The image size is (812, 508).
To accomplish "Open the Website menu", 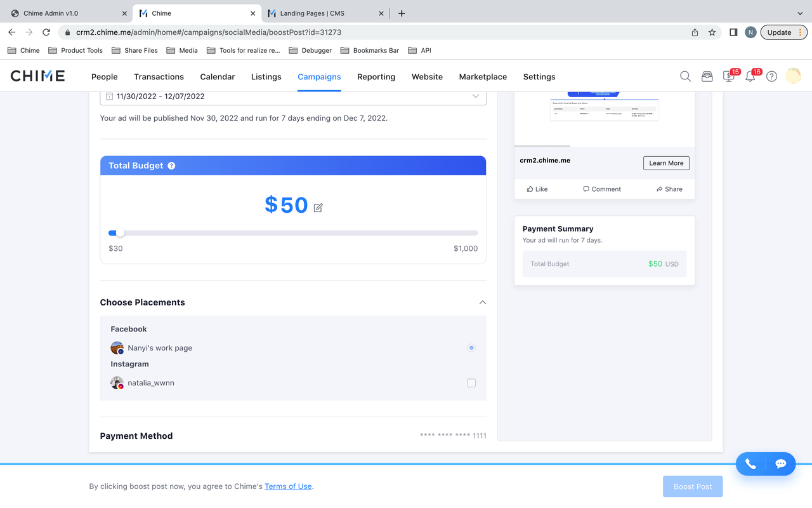I will point(427,77).
